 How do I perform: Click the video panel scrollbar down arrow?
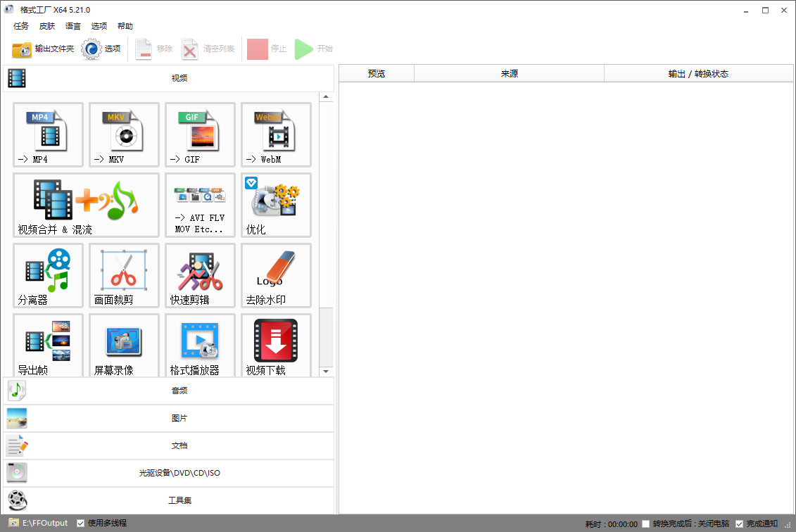coord(326,371)
